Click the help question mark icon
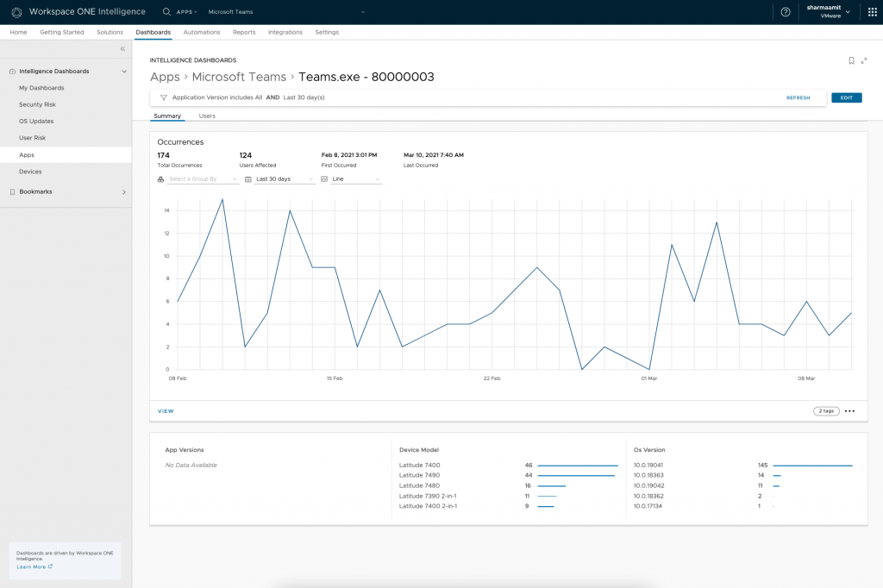 tap(785, 12)
